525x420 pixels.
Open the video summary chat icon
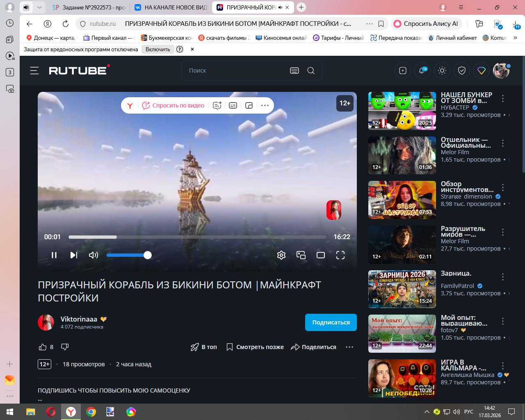point(217,105)
